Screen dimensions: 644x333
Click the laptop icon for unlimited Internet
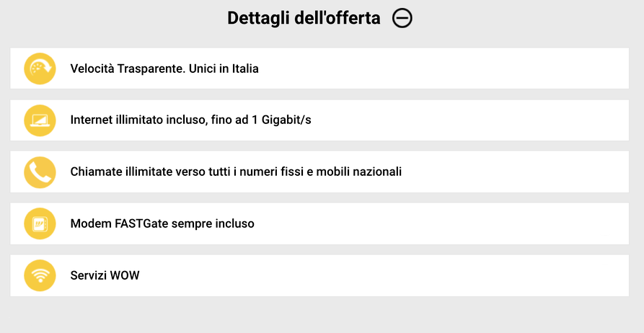tap(40, 120)
